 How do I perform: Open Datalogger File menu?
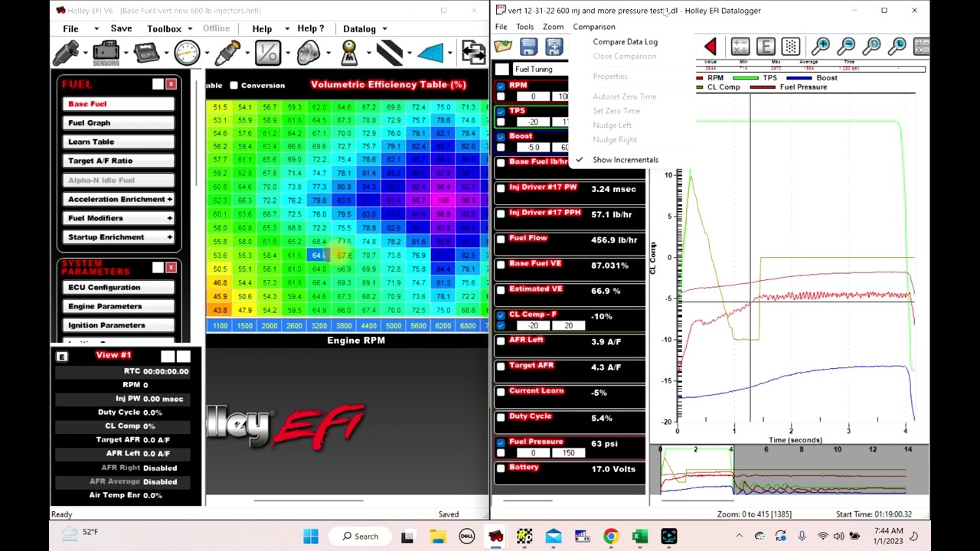501,27
